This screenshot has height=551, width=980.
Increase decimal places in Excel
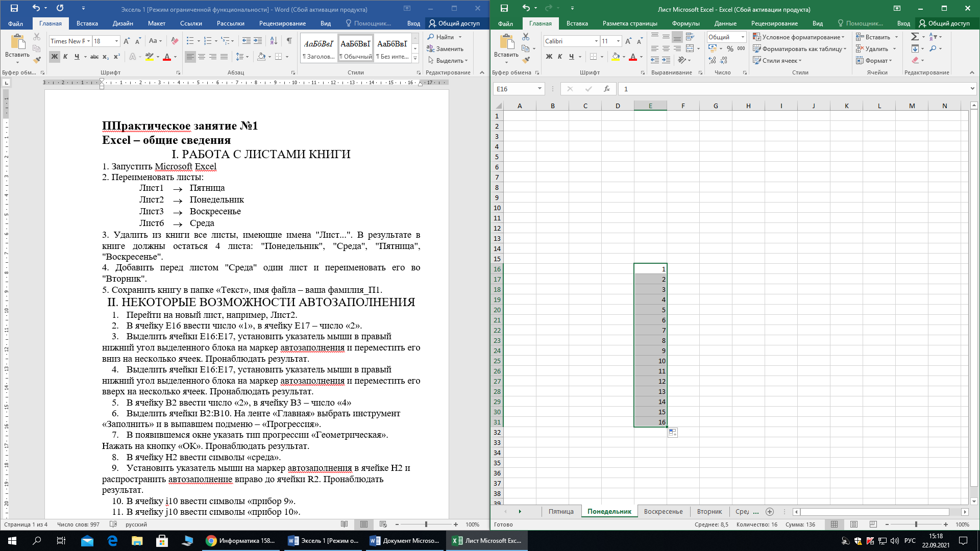713,60
